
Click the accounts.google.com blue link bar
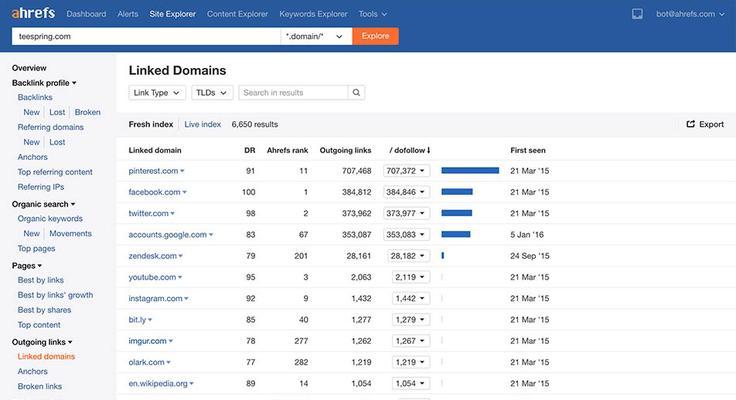click(x=456, y=234)
